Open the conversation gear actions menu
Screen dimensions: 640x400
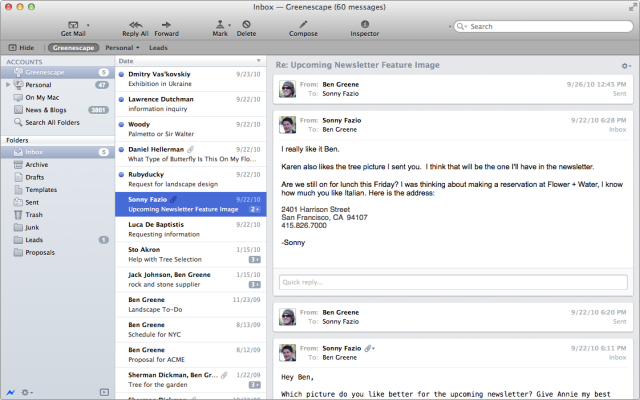point(626,66)
